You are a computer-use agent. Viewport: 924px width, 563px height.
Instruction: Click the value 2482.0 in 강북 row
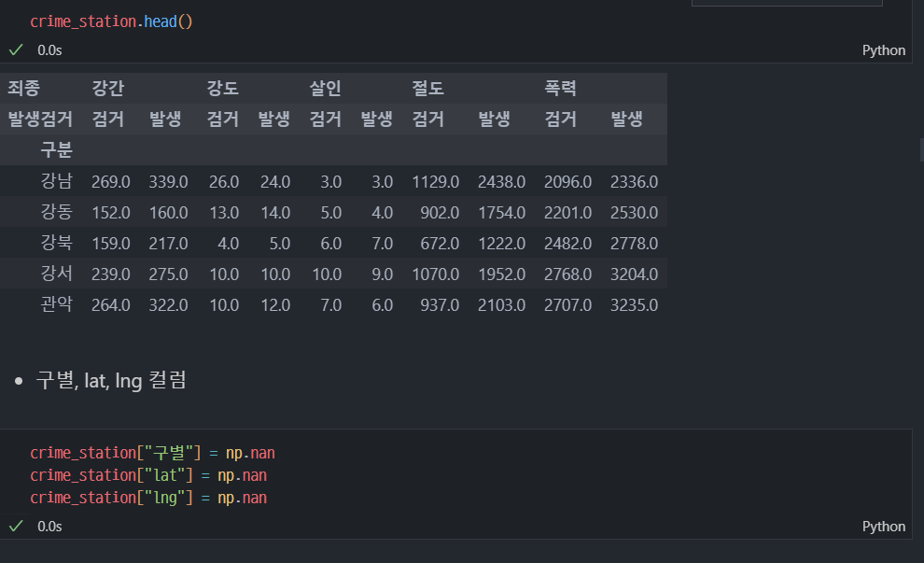[x=567, y=243]
